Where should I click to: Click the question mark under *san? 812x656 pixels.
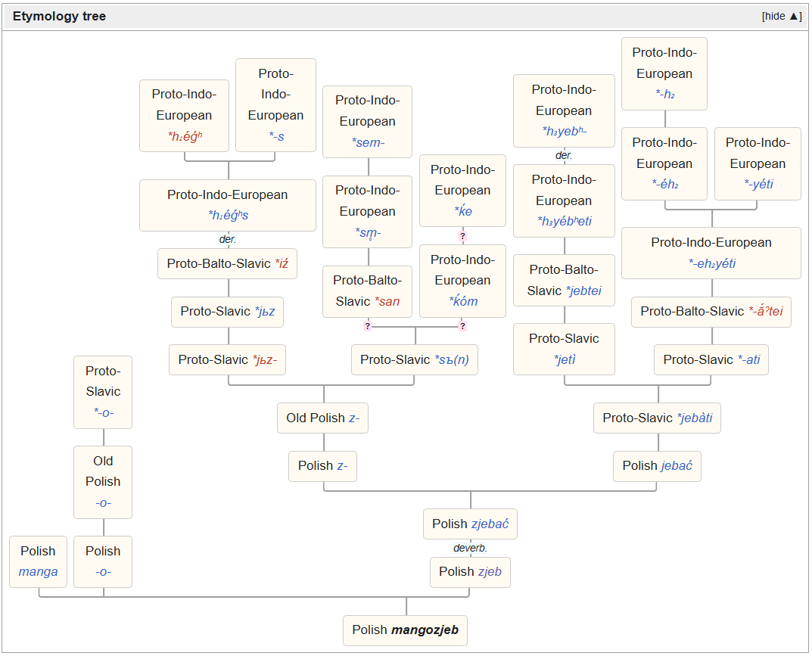tap(368, 326)
